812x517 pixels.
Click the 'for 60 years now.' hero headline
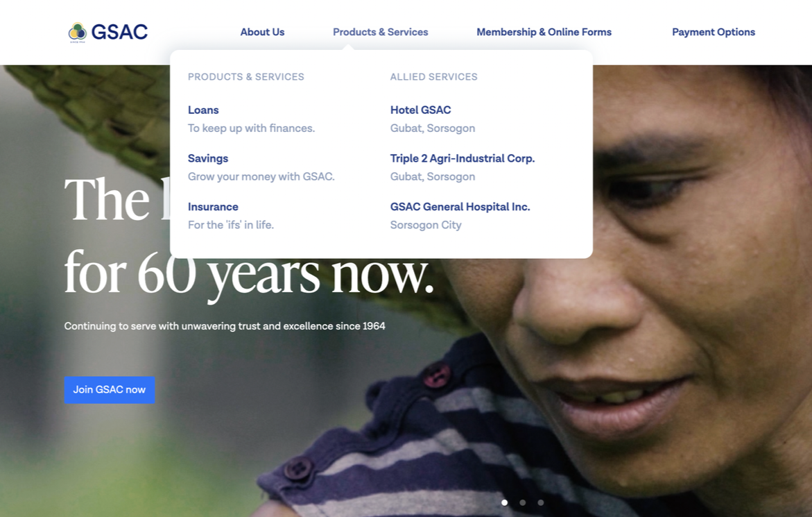coord(248,273)
